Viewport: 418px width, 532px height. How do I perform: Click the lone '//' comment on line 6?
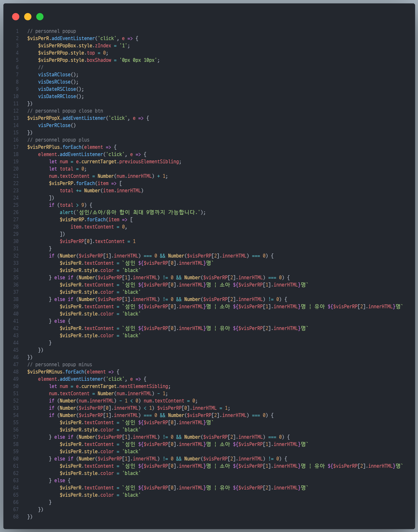(x=41, y=67)
